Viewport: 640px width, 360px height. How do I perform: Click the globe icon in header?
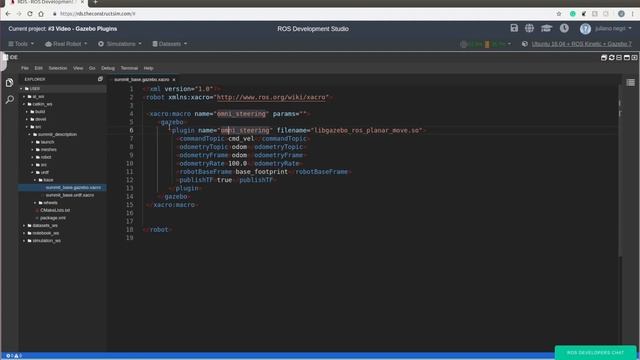tap(529, 28)
